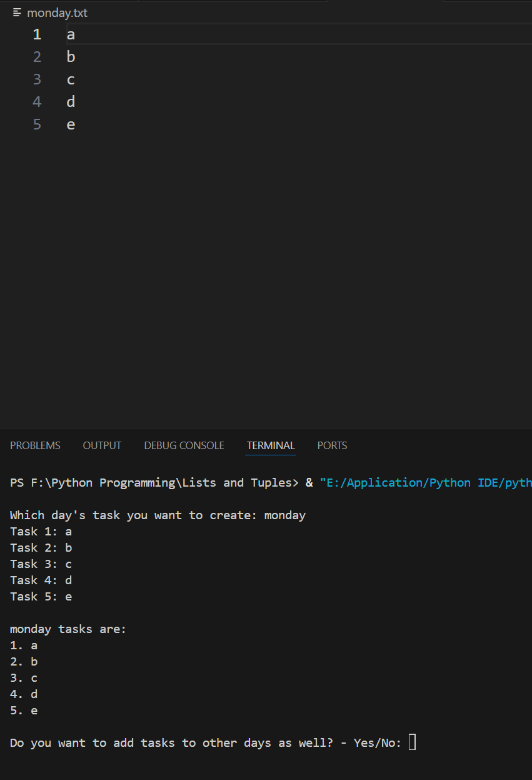Click line number 3 in the gutter
The height and width of the screenshot is (780, 532).
point(37,79)
